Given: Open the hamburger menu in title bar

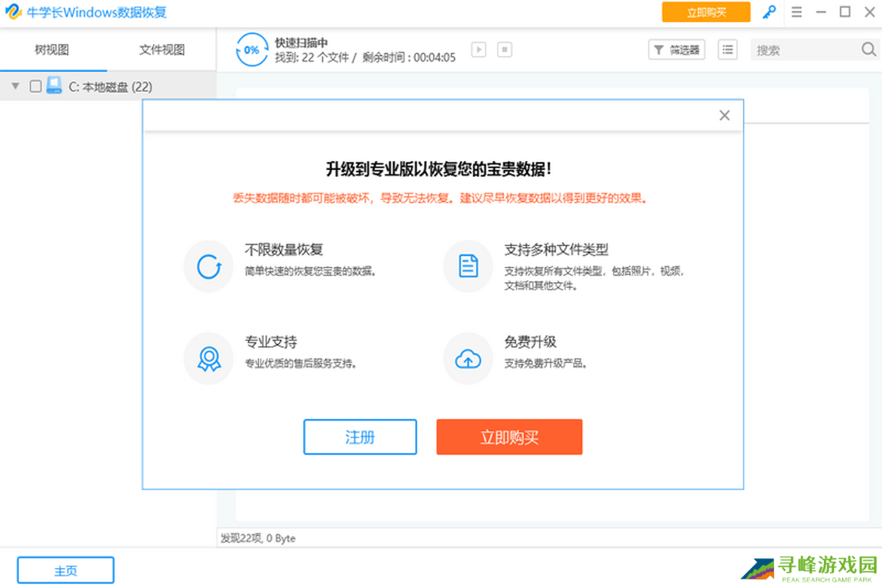Looking at the screenshot, I should 797,12.
